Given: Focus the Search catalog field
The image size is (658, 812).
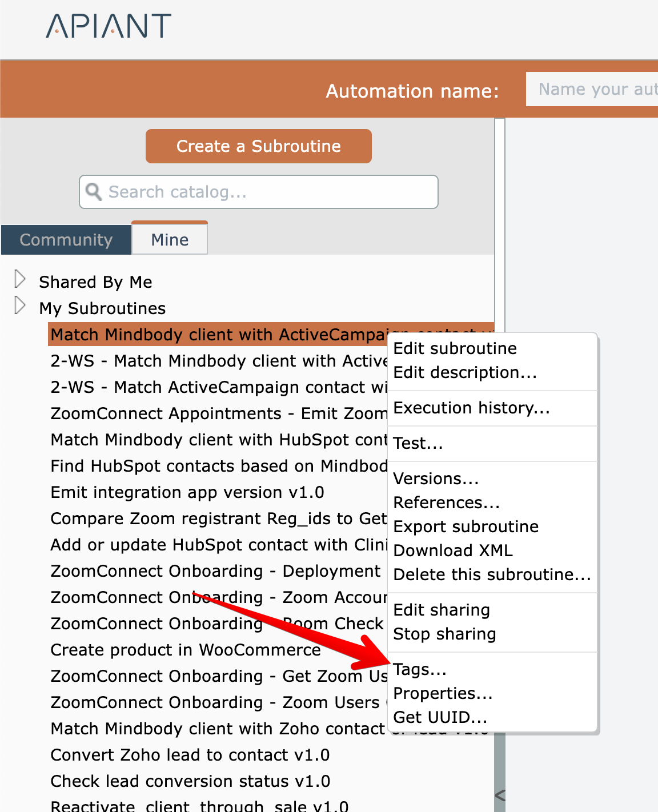Looking at the screenshot, I should pos(268,192).
